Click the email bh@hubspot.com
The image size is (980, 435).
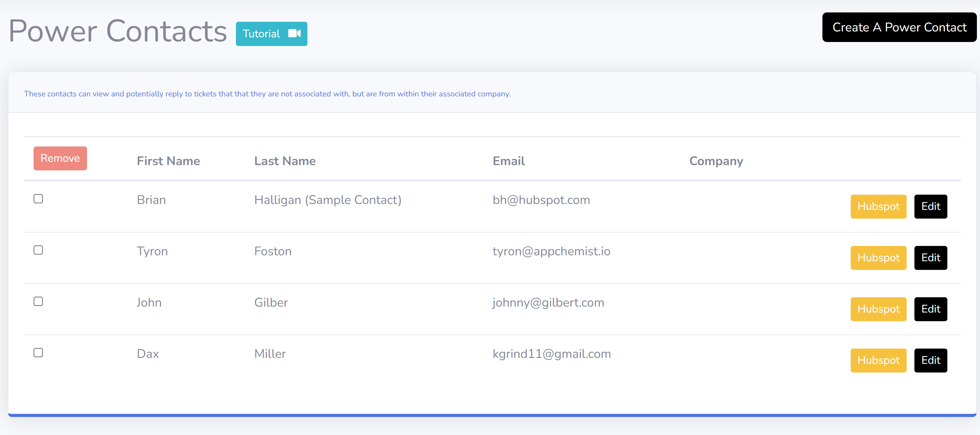pos(541,200)
